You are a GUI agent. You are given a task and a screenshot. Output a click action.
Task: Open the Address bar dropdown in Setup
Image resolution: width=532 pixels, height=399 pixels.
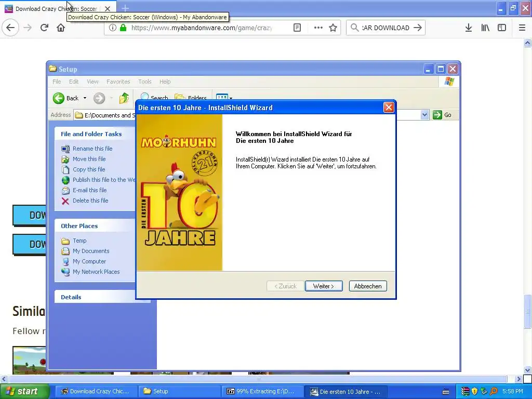[424, 115]
